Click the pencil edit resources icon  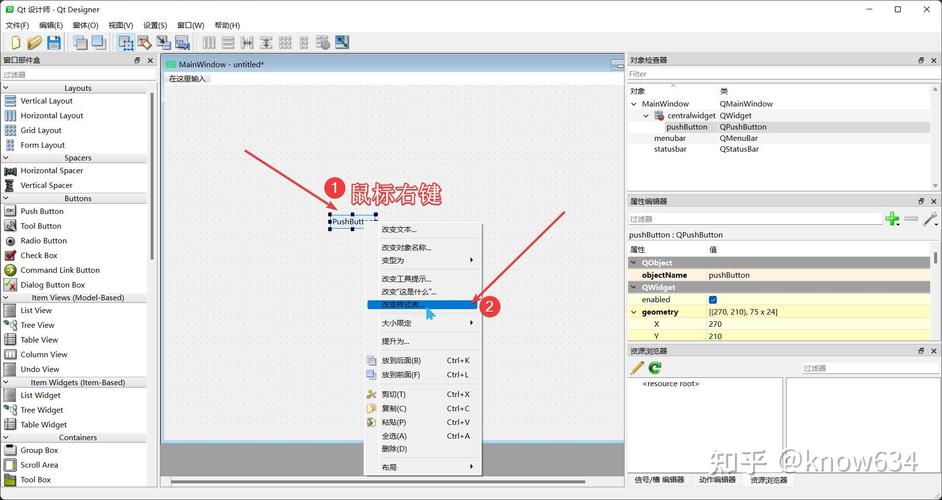click(637, 368)
